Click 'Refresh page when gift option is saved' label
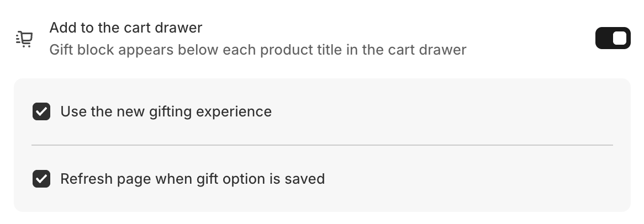Screen dimensions: 644x224 pyautogui.click(x=193, y=179)
